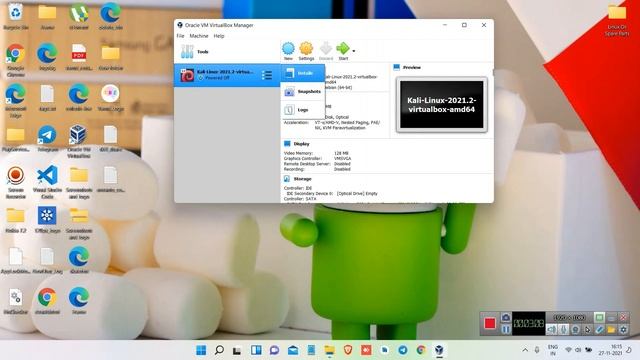Viewport: 640px width, 360px height.
Task: Open the blue snowflake-tile desktop icon
Action: pyautogui.click(x=47, y=220)
